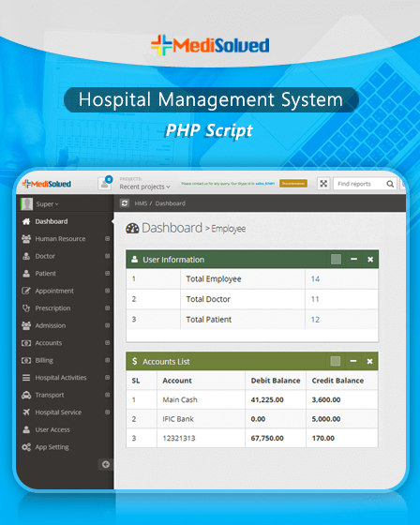The height and width of the screenshot is (525, 420).
Task: Click the yellow Documentation button
Action: click(293, 184)
